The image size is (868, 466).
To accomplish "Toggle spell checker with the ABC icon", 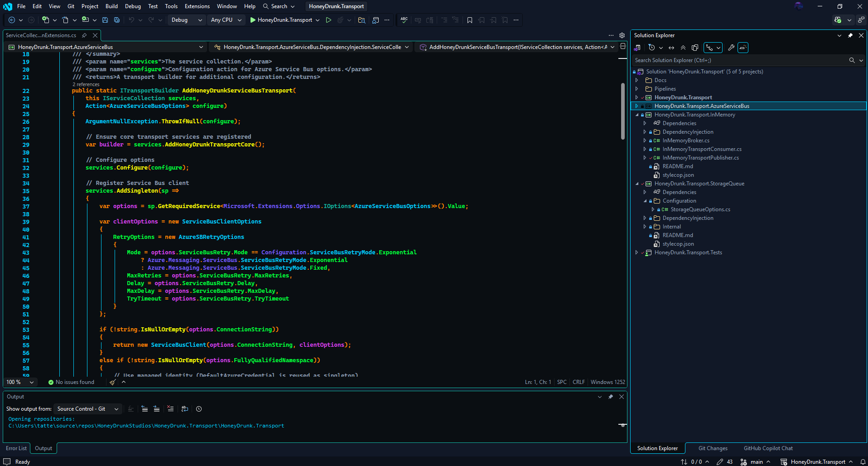I will 404,20.
